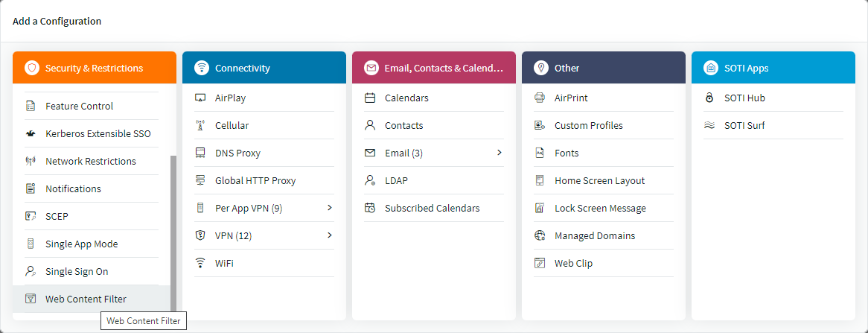This screenshot has height=333, width=868.
Task: Click the Web Content Filter icon
Action: tap(31, 299)
